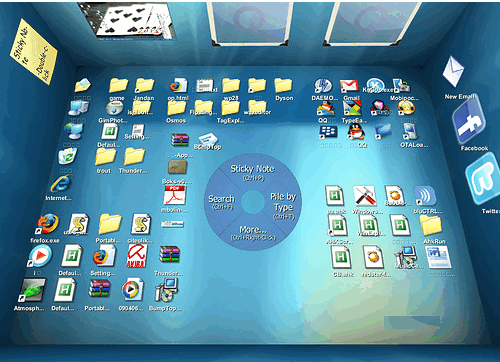Select the 090406... media file icon
The image size is (500, 362).
click(132, 290)
